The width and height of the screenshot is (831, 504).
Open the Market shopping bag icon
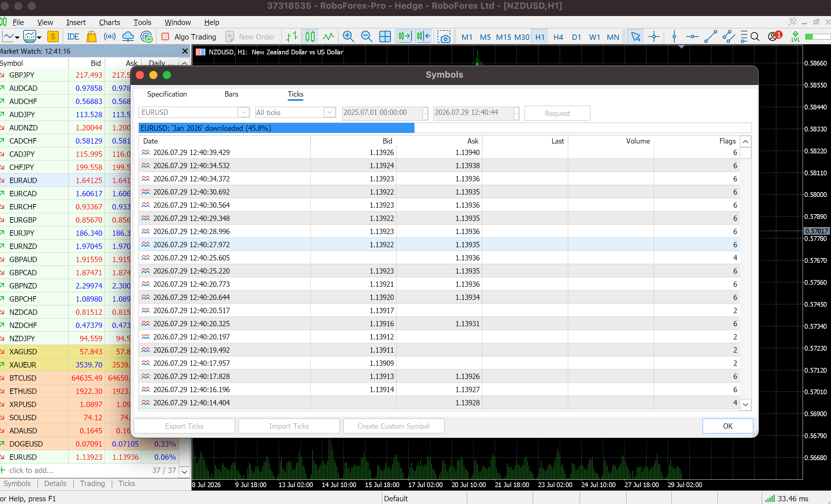click(91, 36)
